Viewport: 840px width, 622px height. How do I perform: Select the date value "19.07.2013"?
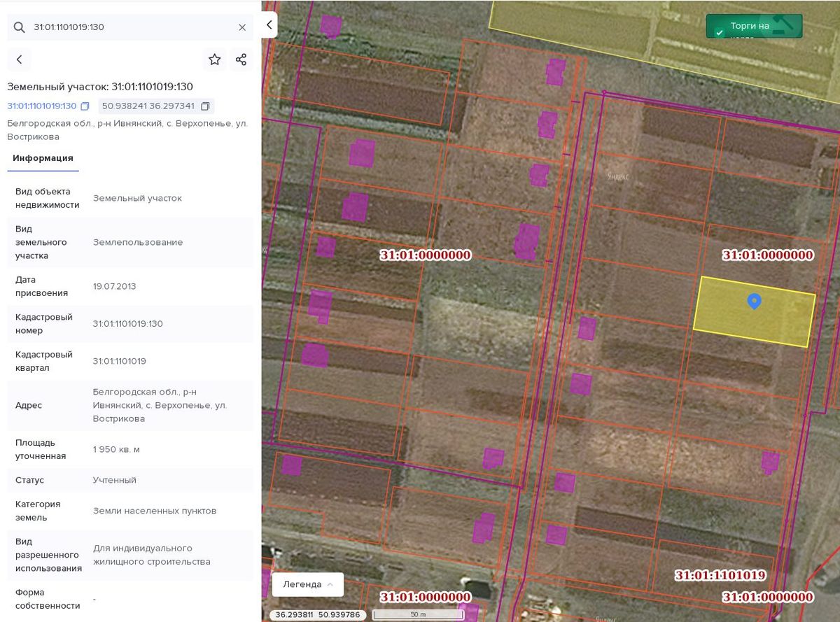click(115, 286)
